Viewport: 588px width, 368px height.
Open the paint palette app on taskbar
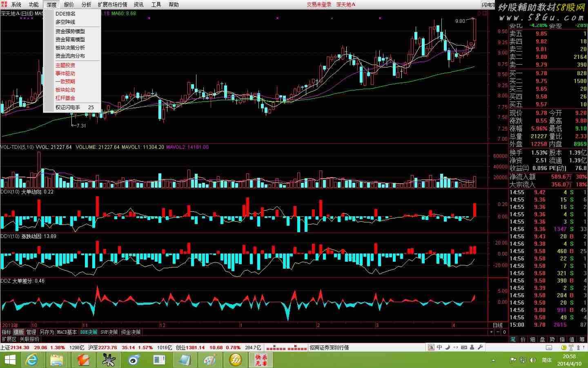(x=210, y=360)
